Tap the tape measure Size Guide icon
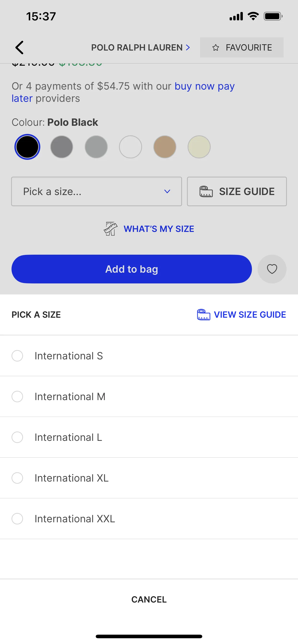Image resolution: width=298 pixels, height=644 pixels. [206, 191]
